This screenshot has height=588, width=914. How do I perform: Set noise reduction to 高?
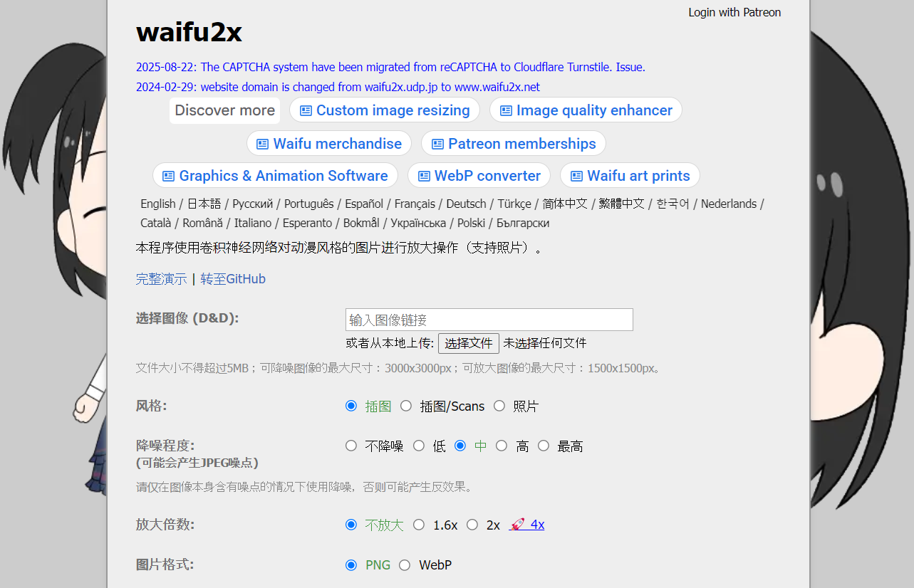pos(502,446)
